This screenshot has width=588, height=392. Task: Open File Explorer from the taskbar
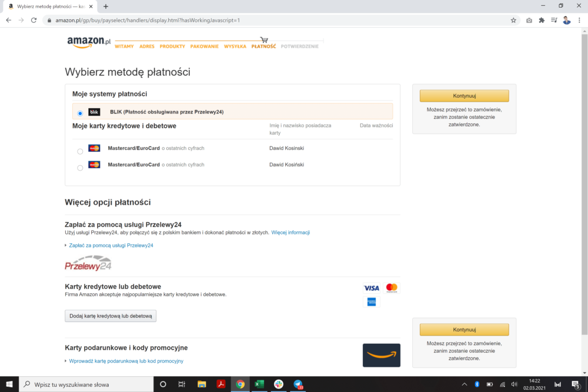202,384
